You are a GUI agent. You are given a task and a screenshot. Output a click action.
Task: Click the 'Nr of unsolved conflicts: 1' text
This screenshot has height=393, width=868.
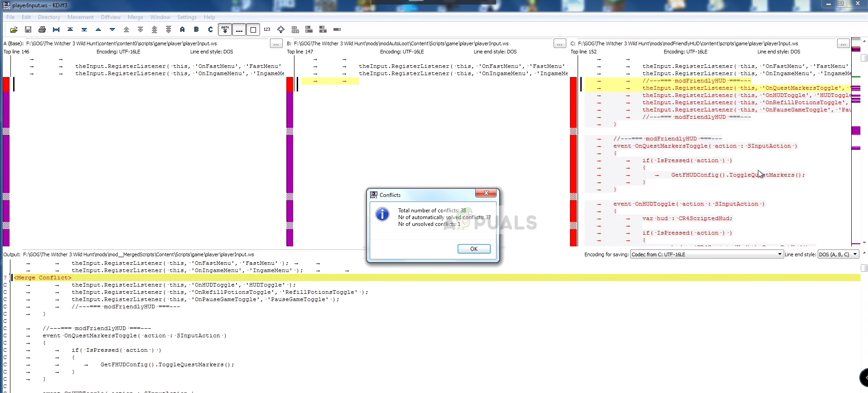pos(429,224)
